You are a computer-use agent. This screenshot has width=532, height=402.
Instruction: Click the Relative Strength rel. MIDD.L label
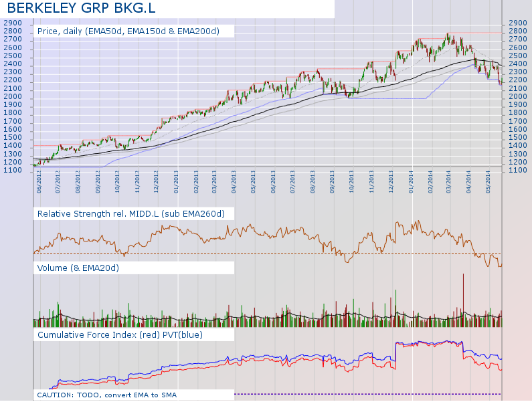tap(131, 214)
